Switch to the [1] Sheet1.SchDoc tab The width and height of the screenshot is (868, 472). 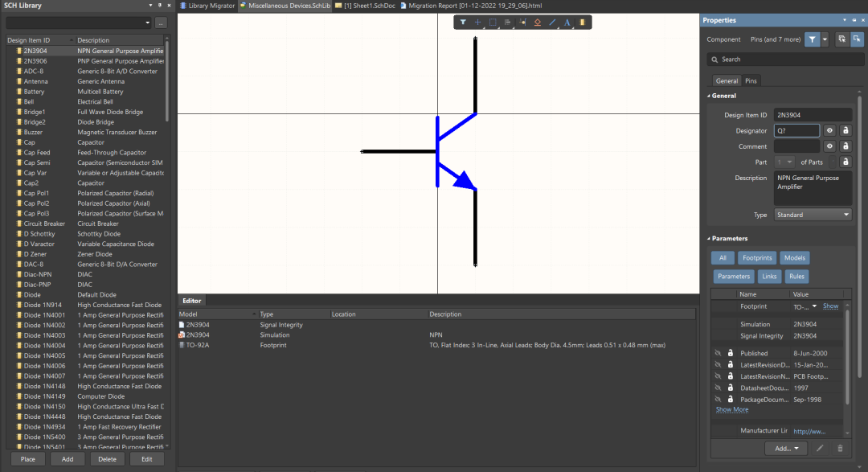(366, 6)
